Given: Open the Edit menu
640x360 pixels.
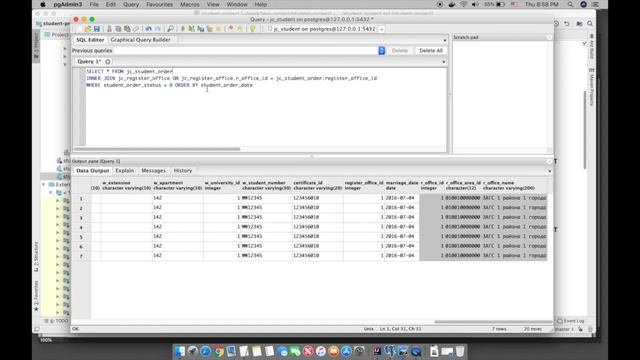Looking at the screenshot, I should point(111,4).
